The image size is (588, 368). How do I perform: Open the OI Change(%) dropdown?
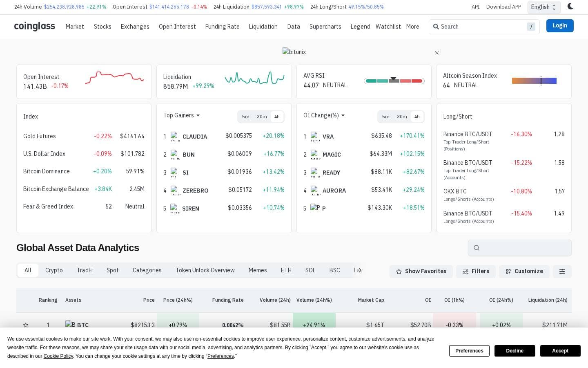click(324, 115)
